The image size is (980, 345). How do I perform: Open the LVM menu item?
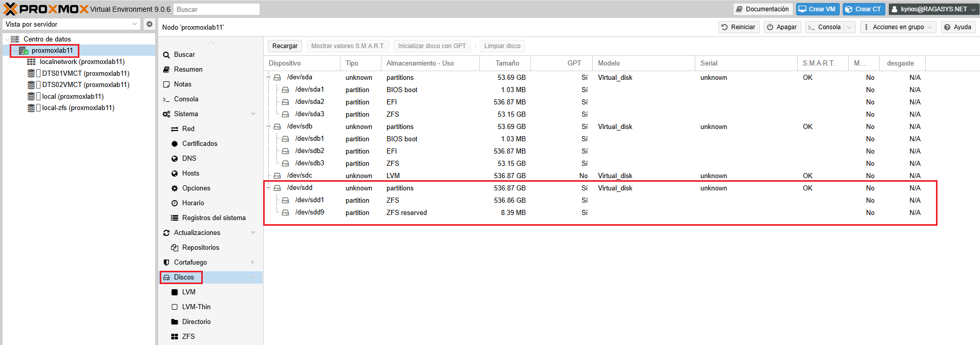211,292
